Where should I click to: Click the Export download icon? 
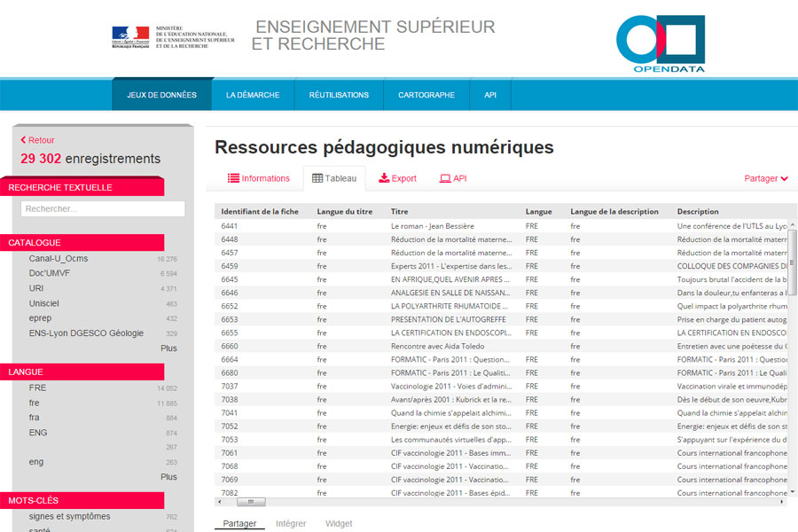point(384,178)
